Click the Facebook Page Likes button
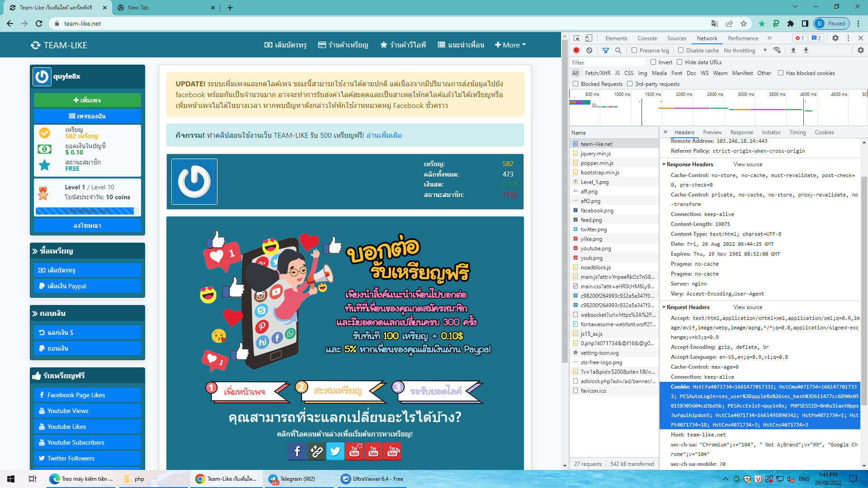 pyautogui.click(x=87, y=395)
